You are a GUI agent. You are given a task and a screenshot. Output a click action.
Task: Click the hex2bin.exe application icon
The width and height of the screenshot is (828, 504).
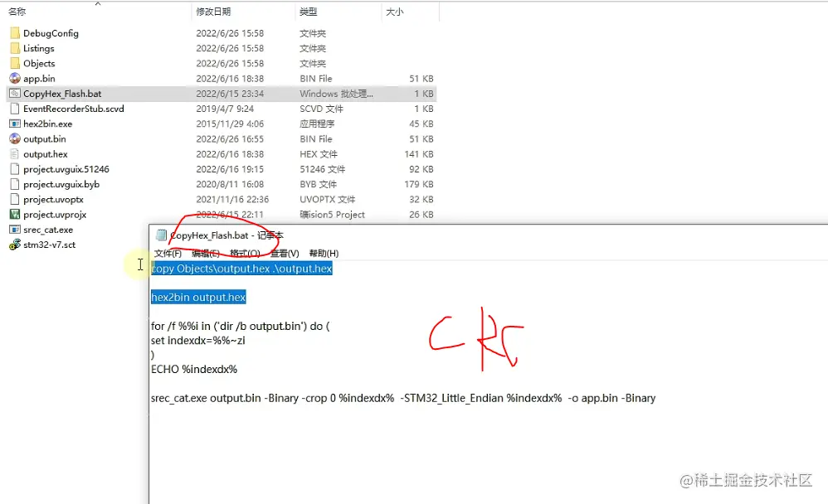coord(15,124)
